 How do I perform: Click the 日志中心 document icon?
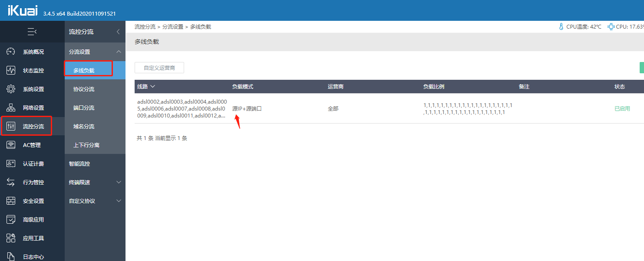[x=11, y=257]
